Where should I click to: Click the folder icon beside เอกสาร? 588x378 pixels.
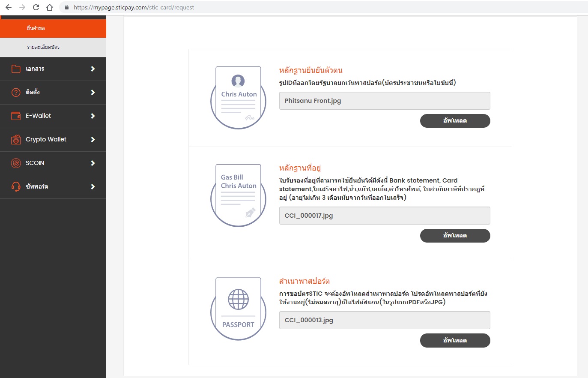(16, 69)
